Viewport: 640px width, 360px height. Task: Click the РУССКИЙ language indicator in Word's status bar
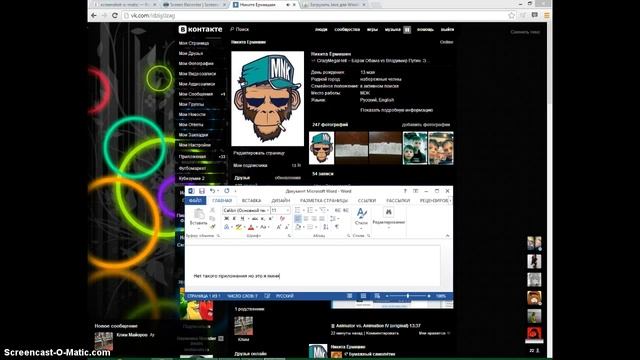284,296
